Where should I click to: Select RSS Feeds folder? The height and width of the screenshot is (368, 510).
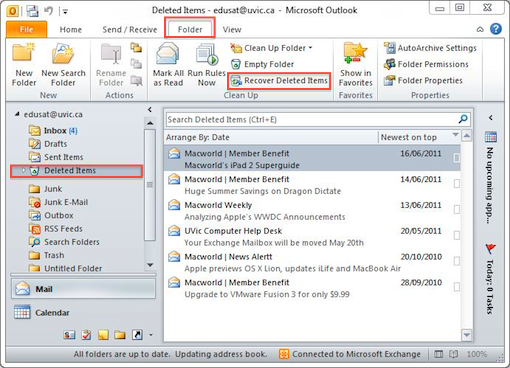tap(56, 229)
